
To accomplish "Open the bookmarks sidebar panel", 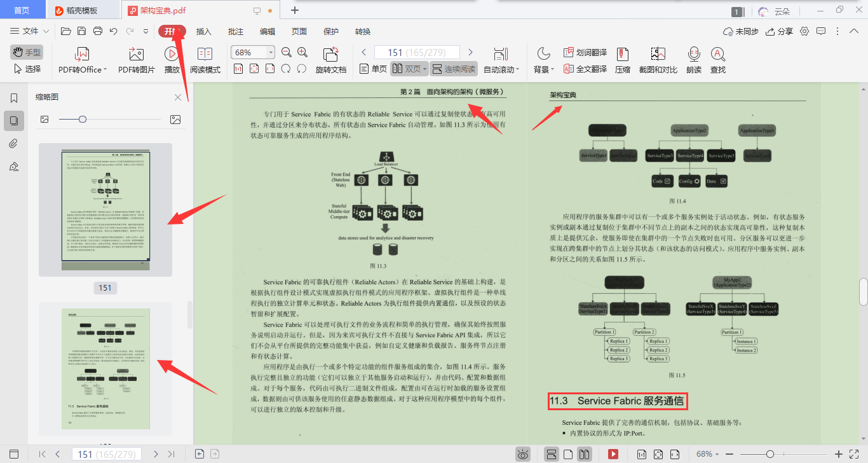I will pyautogui.click(x=14, y=98).
